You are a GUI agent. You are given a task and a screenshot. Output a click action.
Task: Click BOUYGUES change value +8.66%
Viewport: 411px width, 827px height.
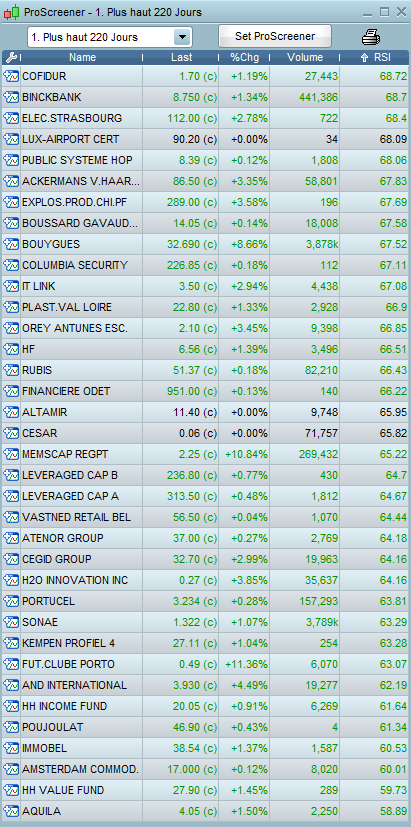tap(249, 244)
